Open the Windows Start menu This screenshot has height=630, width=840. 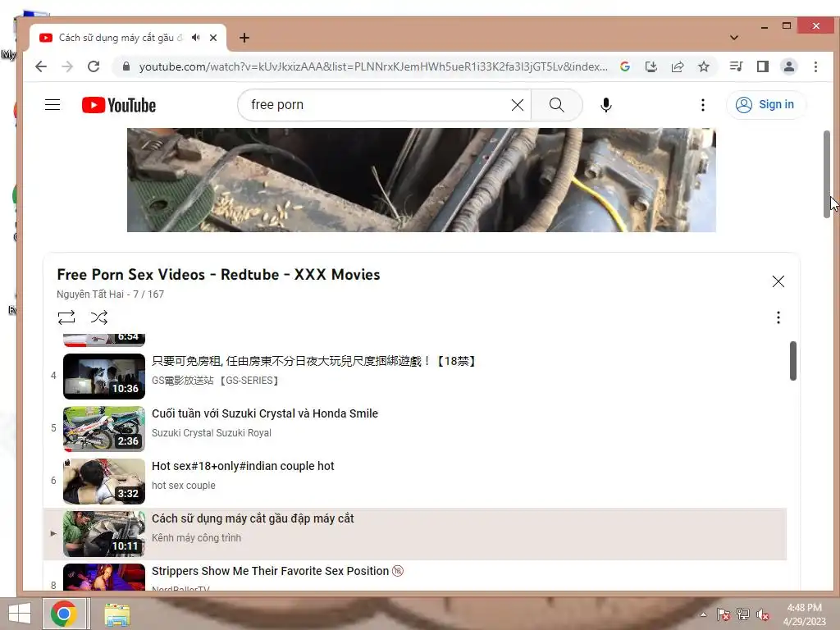[20, 614]
